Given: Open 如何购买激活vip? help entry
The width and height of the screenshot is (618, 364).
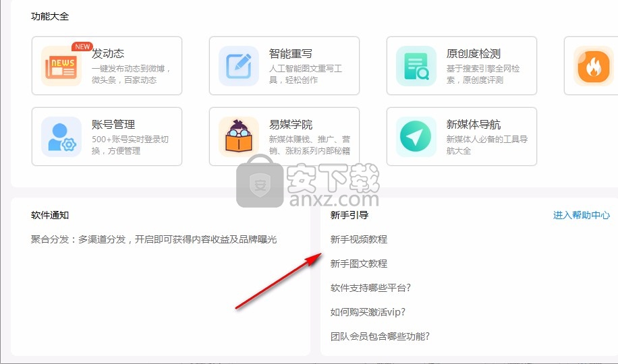Looking at the screenshot, I should tap(368, 312).
